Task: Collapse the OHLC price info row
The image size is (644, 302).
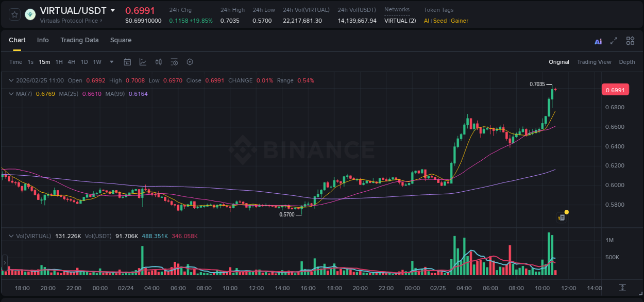Action: 10,80
